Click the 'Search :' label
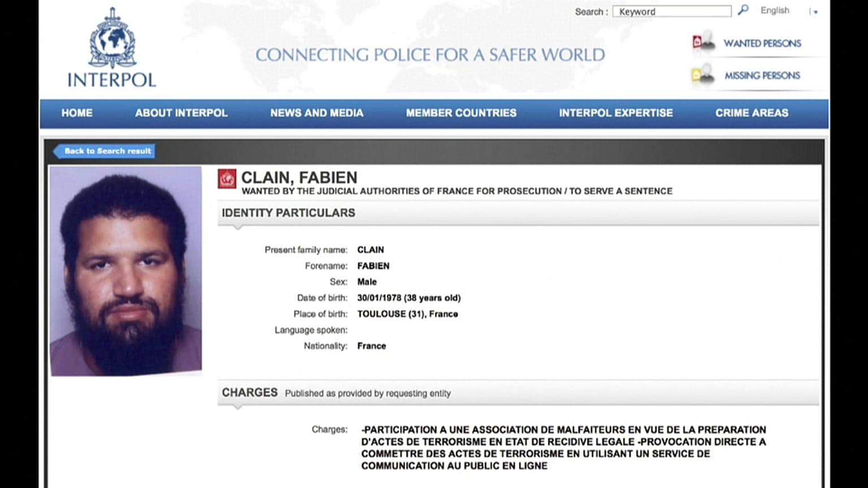This screenshot has height=488, width=868. pos(592,12)
